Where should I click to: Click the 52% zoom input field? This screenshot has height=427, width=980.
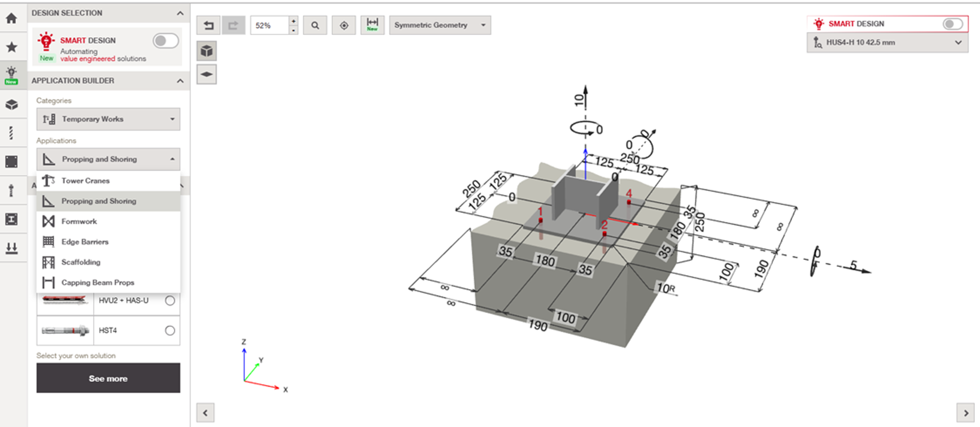(270, 25)
